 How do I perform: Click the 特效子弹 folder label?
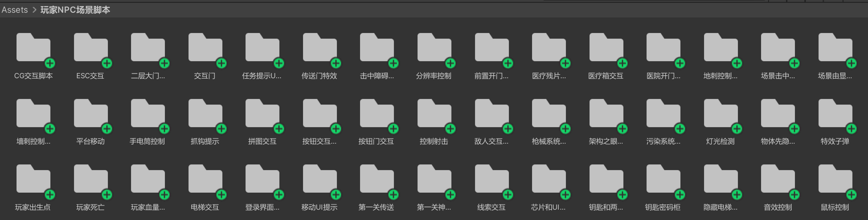click(x=835, y=141)
